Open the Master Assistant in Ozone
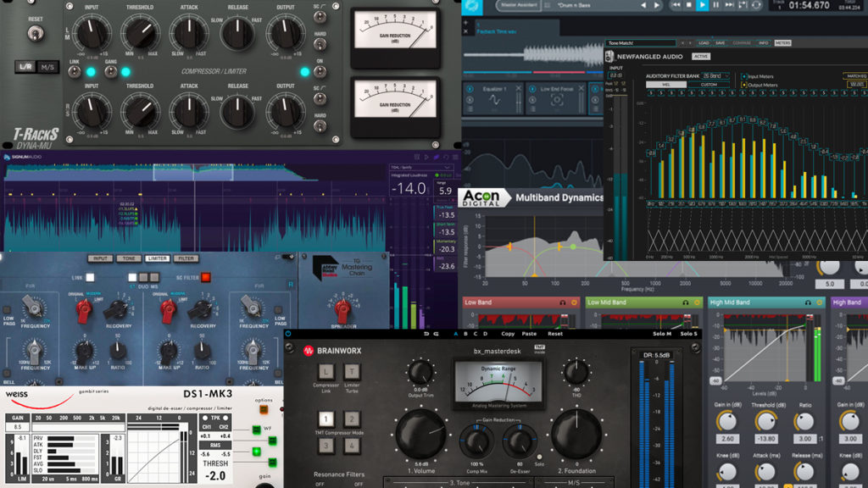 (518, 6)
